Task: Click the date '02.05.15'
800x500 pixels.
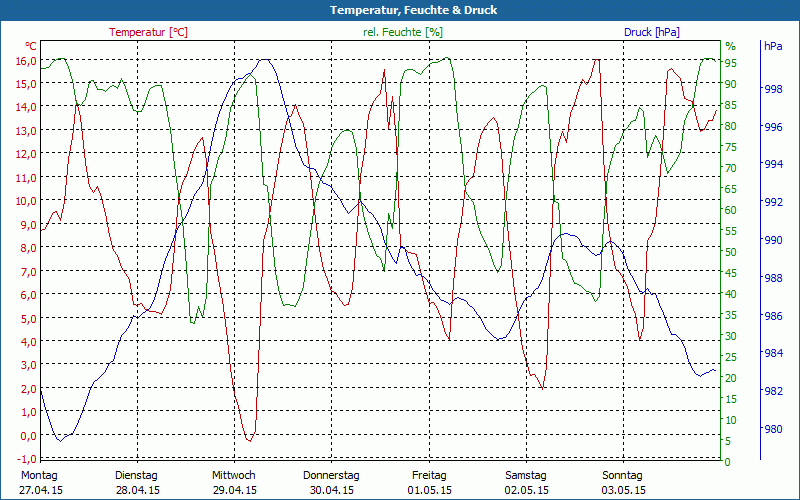Action: coord(527,490)
